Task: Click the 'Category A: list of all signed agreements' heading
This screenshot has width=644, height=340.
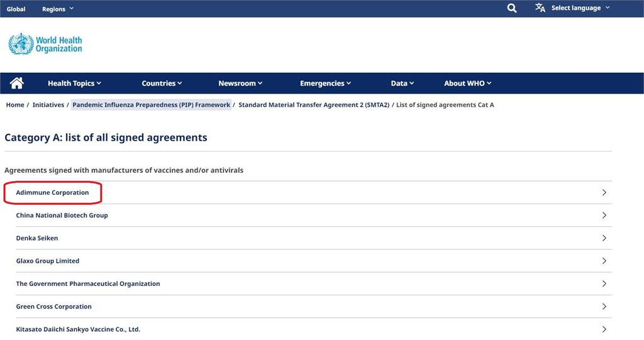Action: (106, 138)
